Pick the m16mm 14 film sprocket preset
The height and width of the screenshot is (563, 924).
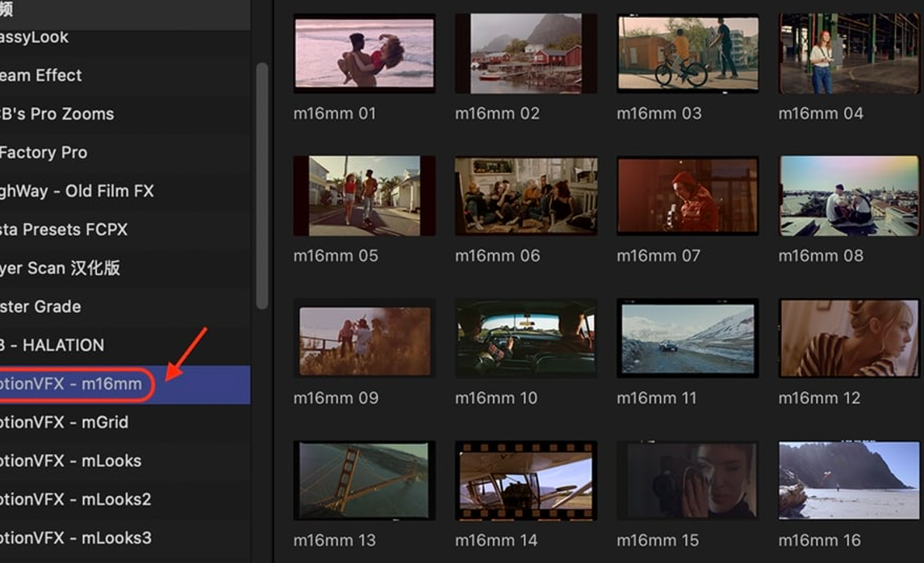click(526, 480)
